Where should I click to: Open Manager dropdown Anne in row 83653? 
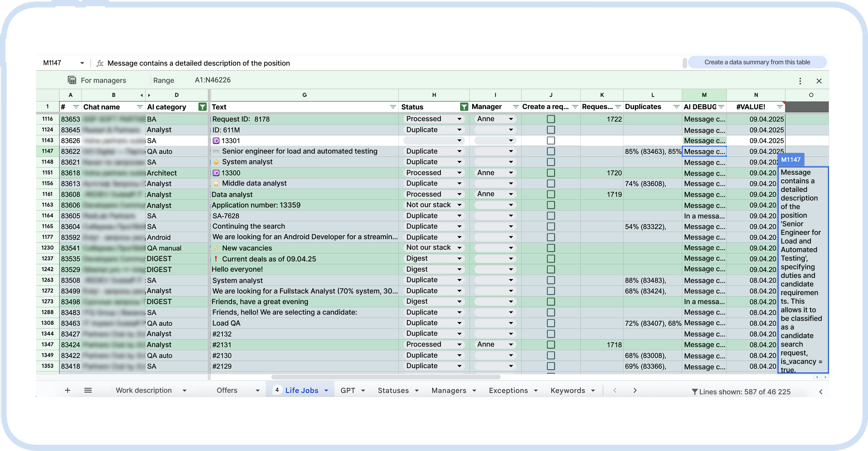(x=495, y=119)
